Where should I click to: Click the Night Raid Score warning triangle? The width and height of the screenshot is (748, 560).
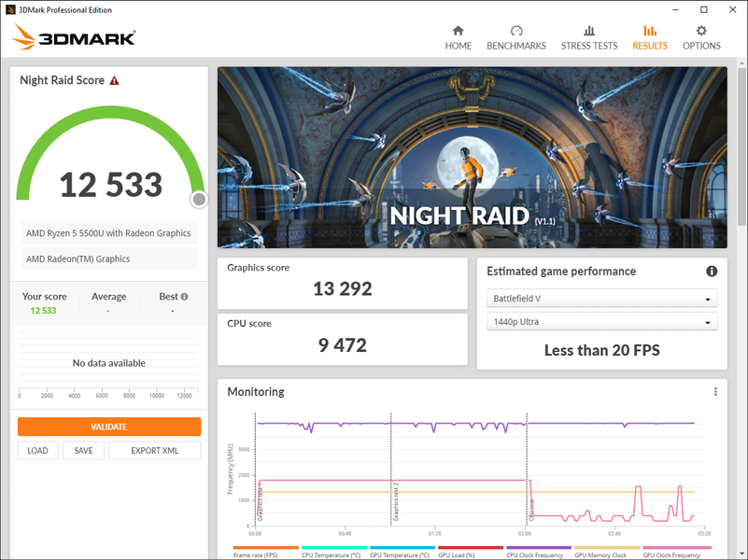[x=115, y=80]
